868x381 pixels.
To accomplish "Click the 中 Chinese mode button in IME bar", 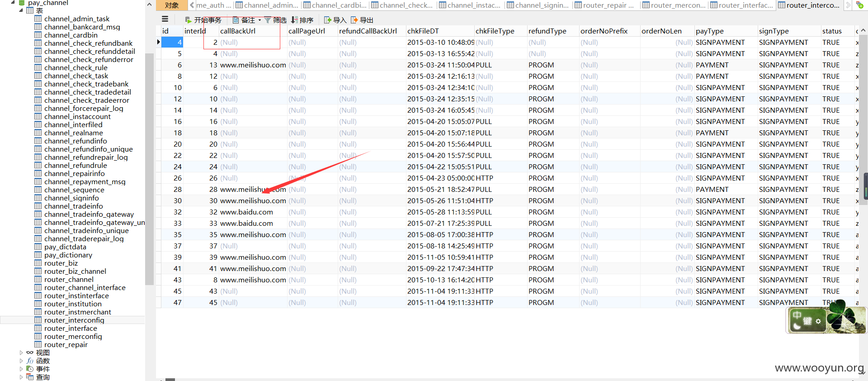I will [797, 314].
